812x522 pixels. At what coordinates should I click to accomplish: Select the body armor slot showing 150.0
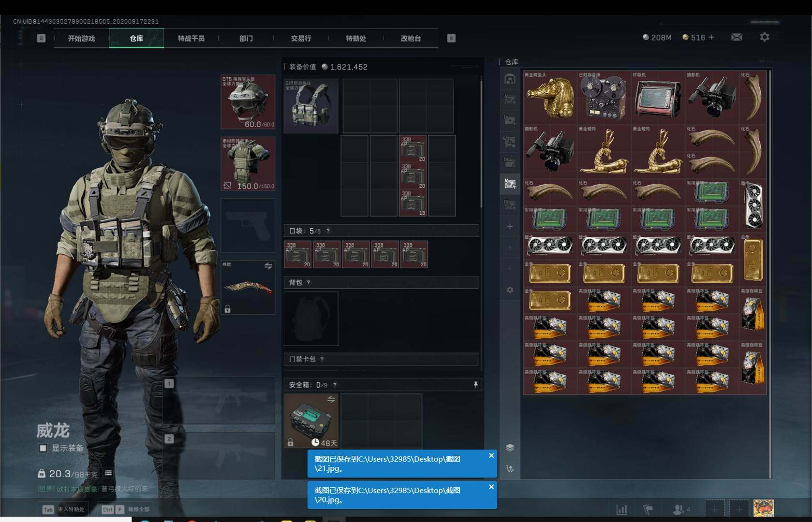click(x=248, y=164)
